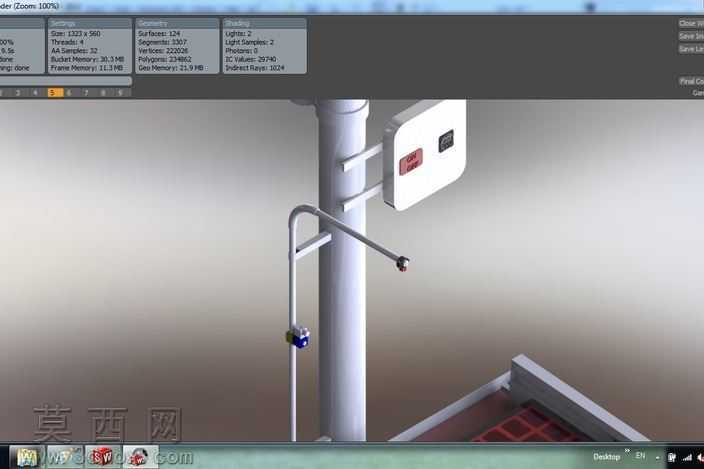Screen dimensions: 704x469
Task: Open the Windows Explorer taskbar icon
Action: [27, 457]
